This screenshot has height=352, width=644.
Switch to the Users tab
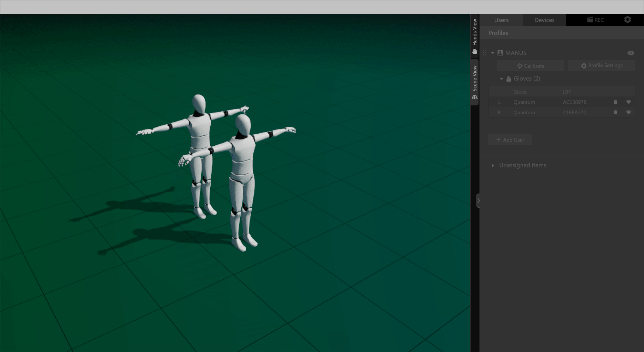point(501,20)
